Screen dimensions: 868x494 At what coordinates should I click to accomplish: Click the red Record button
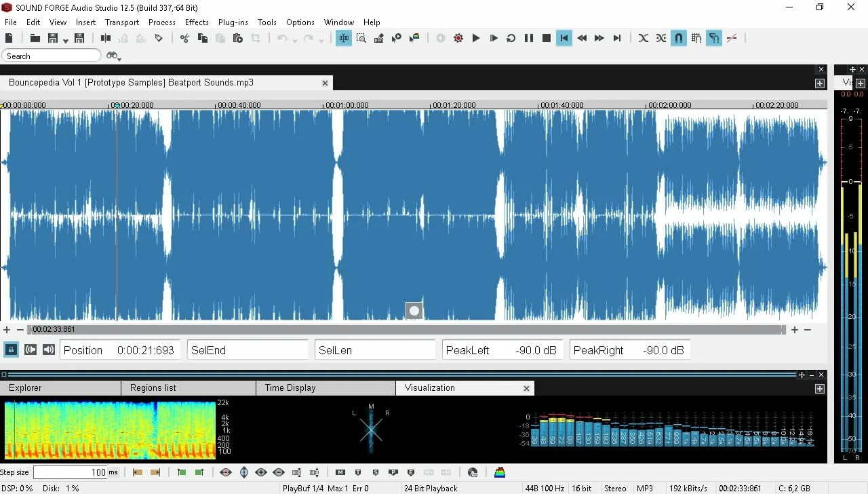coord(458,39)
